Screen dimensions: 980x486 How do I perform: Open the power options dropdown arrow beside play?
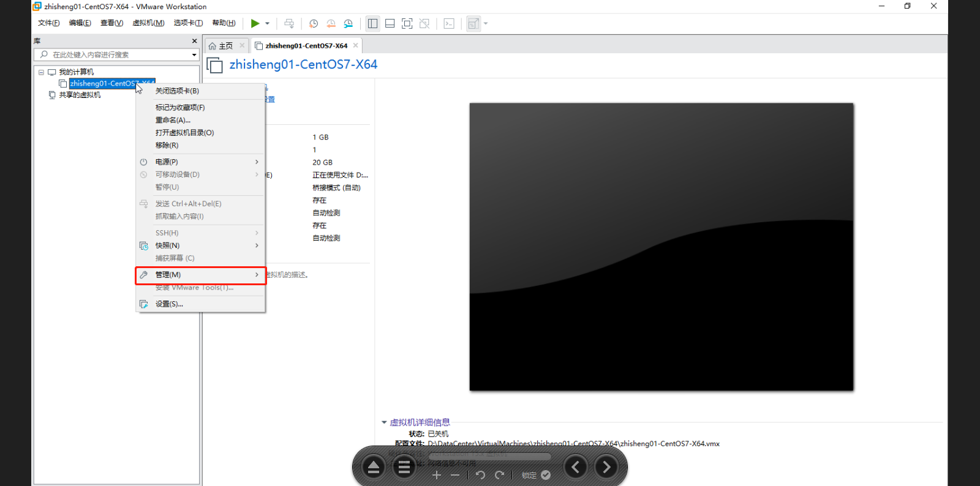point(267,23)
